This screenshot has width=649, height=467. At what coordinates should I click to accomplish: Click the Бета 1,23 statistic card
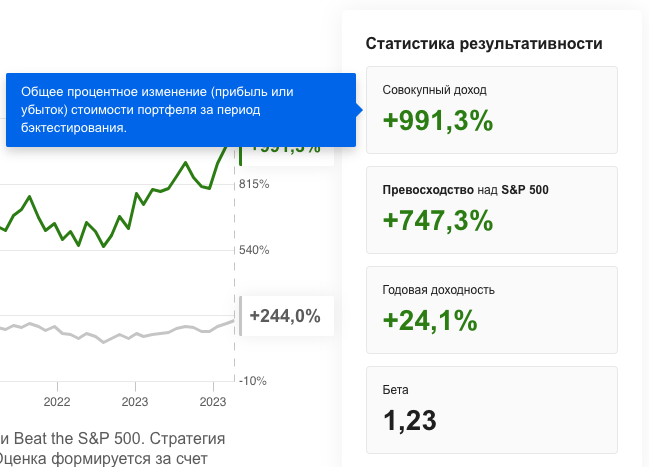click(492, 410)
